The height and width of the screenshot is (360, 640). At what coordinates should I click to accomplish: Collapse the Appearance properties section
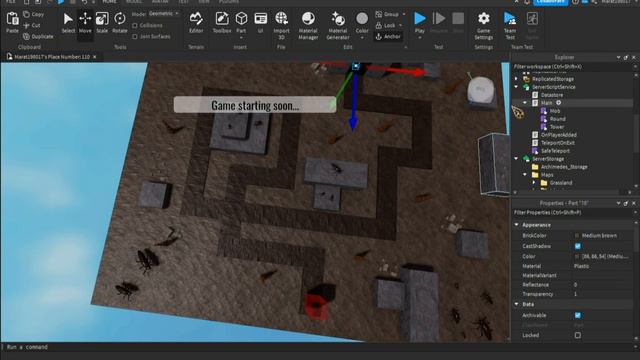[x=517, y=225]
